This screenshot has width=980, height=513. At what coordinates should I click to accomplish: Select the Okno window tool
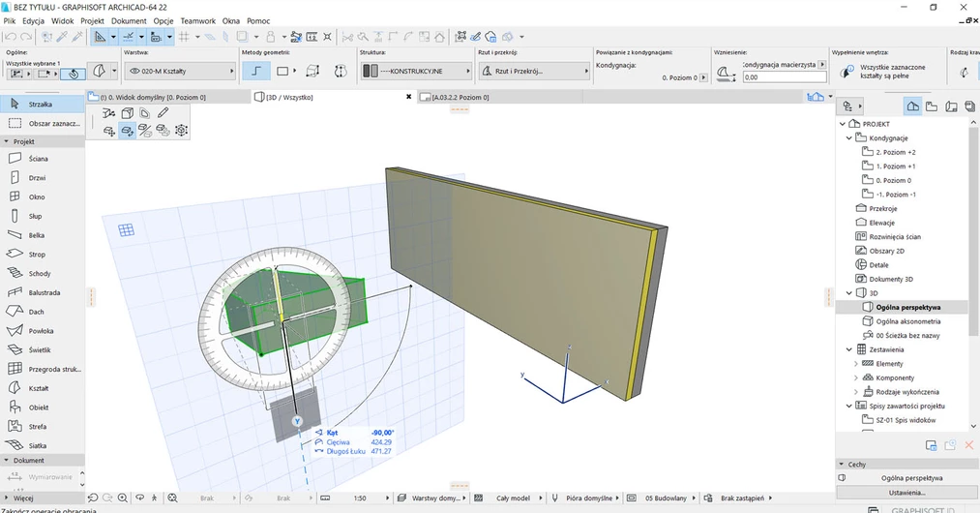(x=42, y=196)
